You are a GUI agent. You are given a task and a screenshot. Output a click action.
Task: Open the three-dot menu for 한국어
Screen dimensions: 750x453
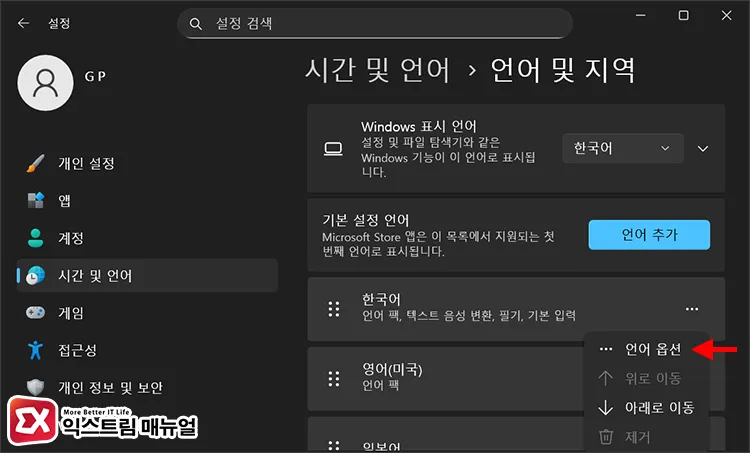pyautogui.click(x=692, y=309)
